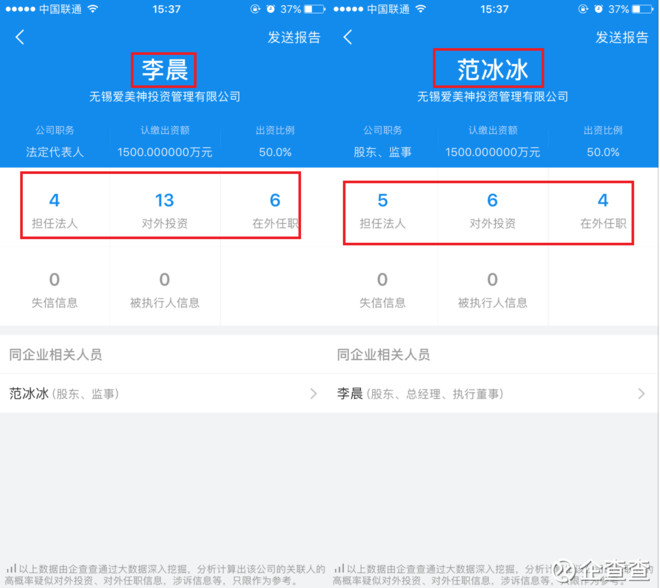Tap 法定代表人 position value for 李晨
This screenshot has width=660, height=588.
[55, 152]
